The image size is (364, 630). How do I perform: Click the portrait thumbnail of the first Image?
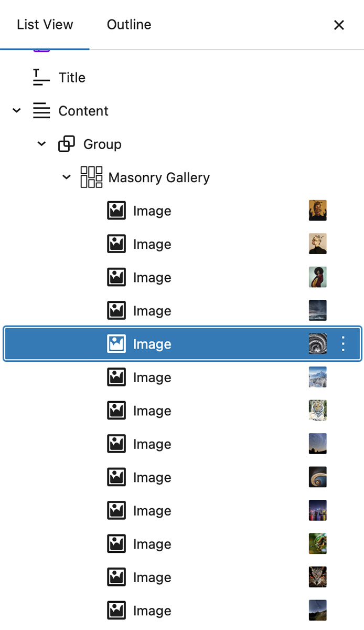coord(317,211)
